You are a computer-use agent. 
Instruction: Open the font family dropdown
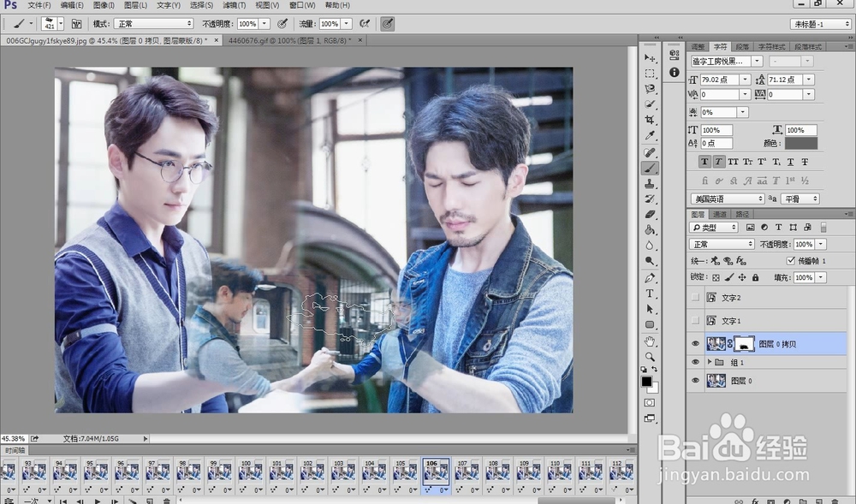pos(758,61)
